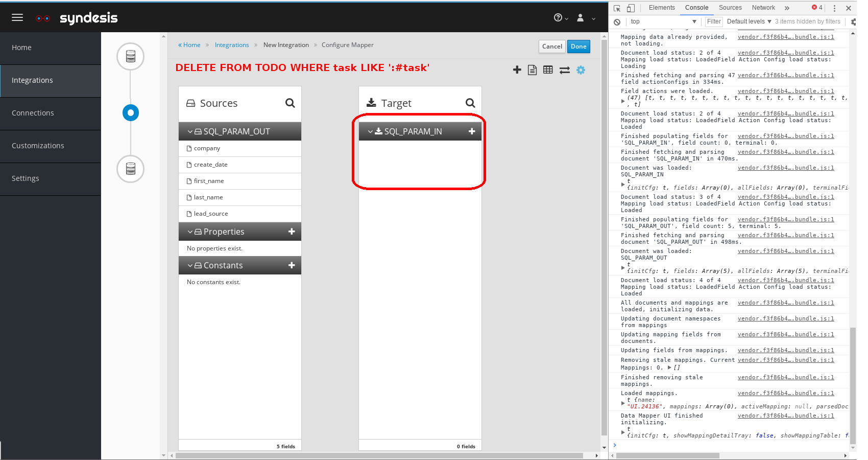Clear the console with the clear icon

(617, 21)
